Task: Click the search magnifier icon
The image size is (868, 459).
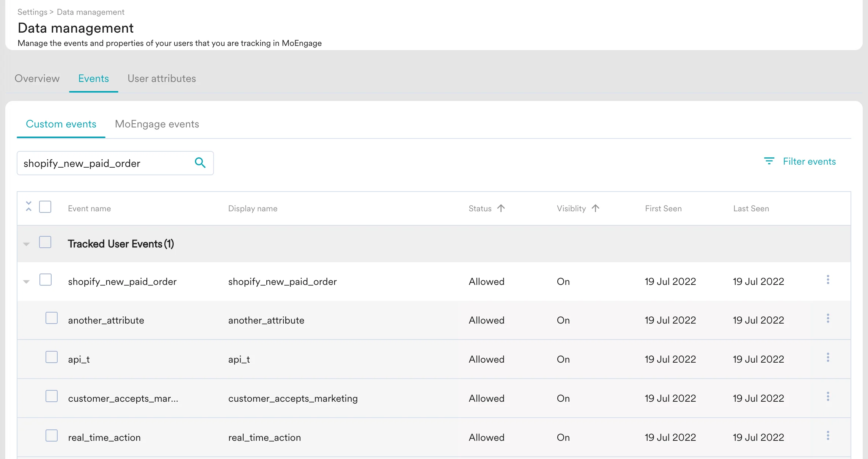Action: click(x=200, y=163)
